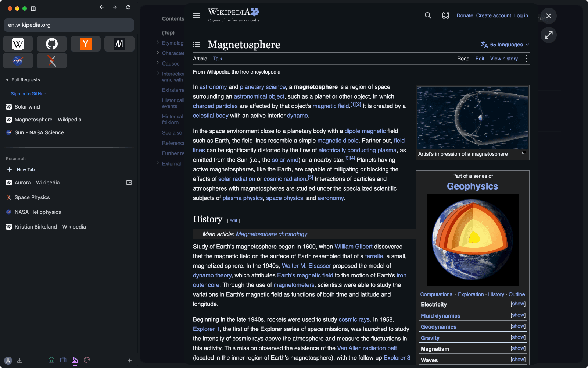Click the Earth cutaway Geophysics image
Viewport: 588px width, 368px height.
tap(473, 240)
